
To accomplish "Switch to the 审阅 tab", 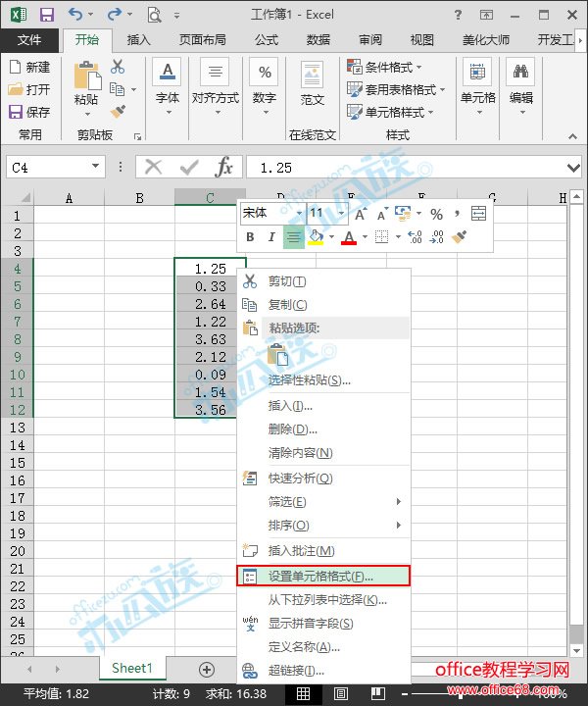I will (370, 40).
